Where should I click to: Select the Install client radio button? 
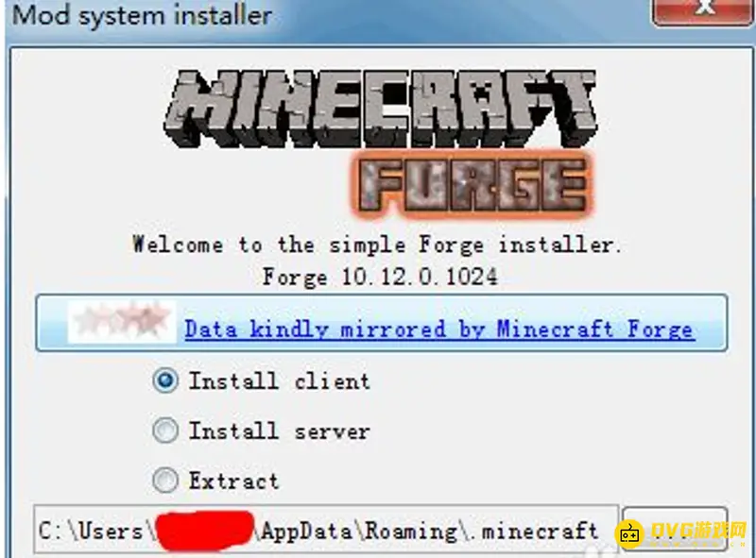tap(164, 380)
